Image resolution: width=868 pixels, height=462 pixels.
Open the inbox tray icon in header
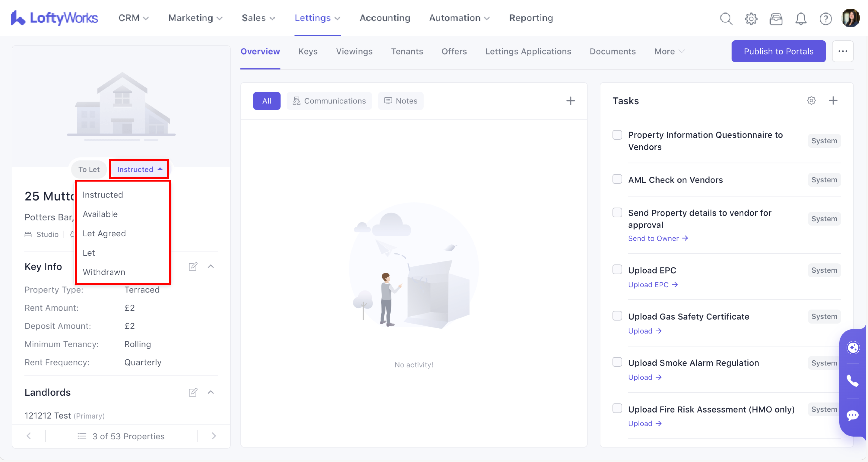point(776,19)
